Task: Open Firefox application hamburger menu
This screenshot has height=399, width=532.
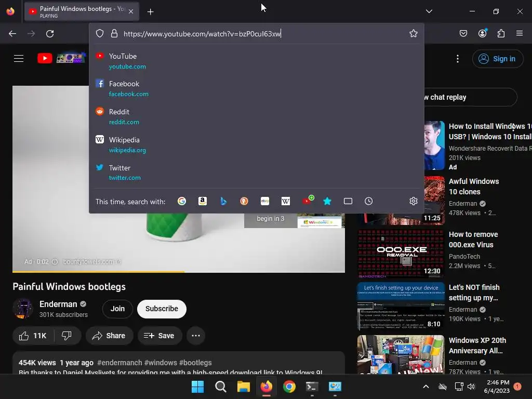Action: click(520, 33)
